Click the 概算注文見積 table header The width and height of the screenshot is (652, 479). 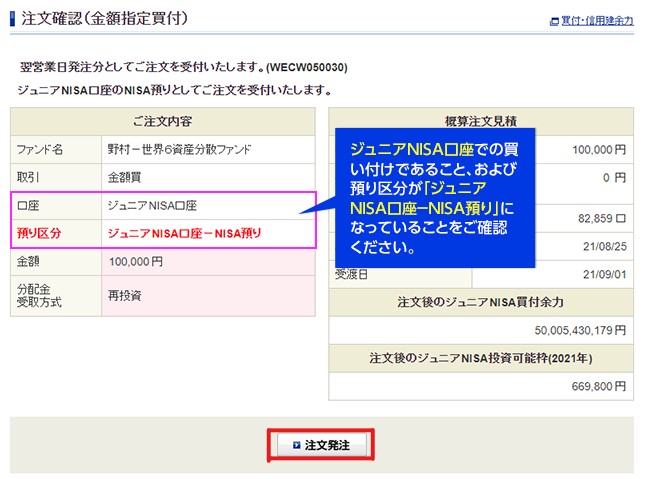click(x=481, y=121)
